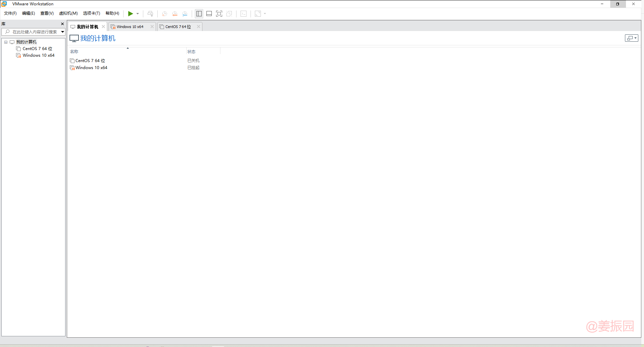Click the revert to snapshot toolbar icon
The image size is (644, 347).
175,14
